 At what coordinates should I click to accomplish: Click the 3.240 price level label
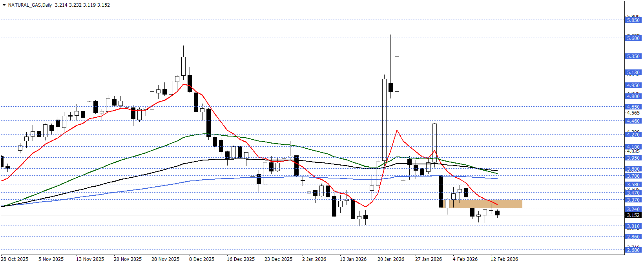pos(633,209)
